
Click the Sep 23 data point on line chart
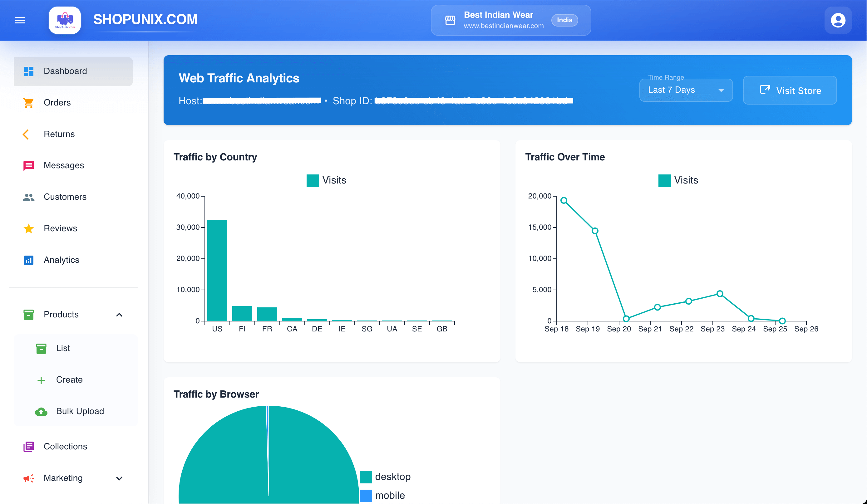(720, 294)
